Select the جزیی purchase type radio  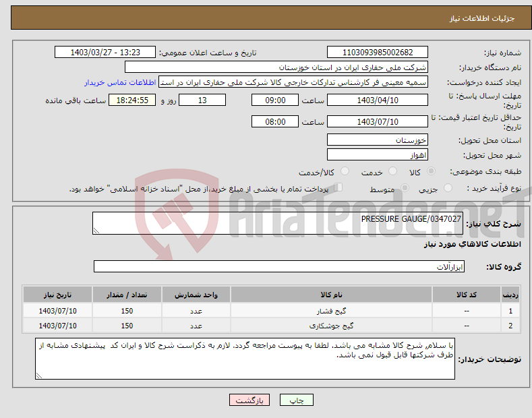[x=448, y=188]
